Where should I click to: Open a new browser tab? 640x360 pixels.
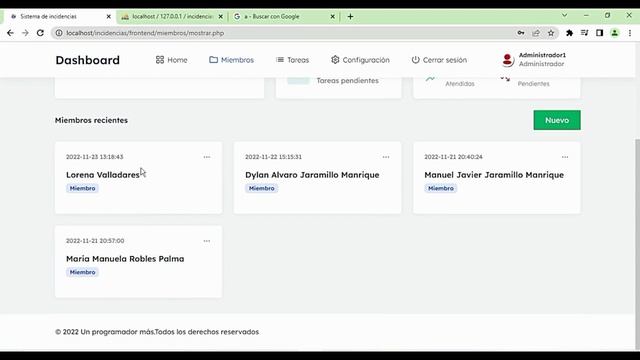point(350,16)
